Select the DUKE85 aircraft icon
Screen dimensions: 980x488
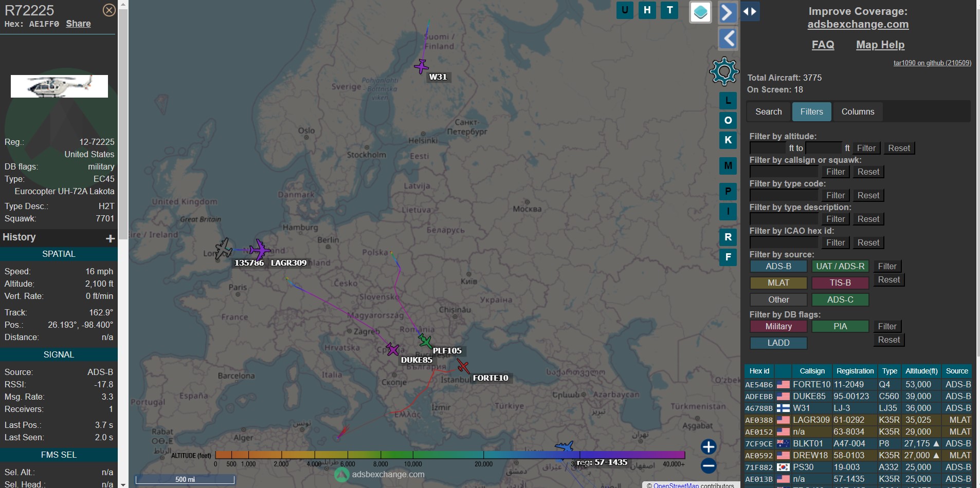click(x=393, y=350)
